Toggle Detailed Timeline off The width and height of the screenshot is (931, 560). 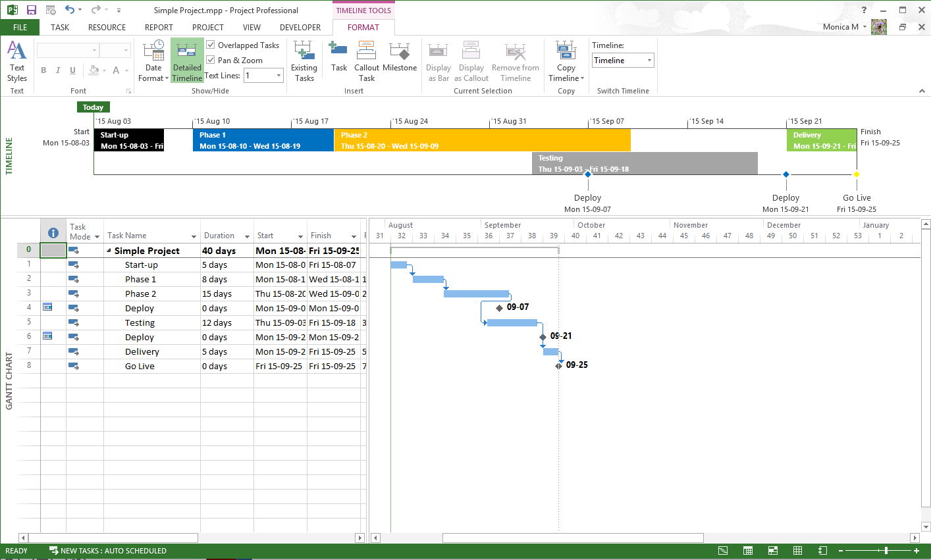pos(187,59)
